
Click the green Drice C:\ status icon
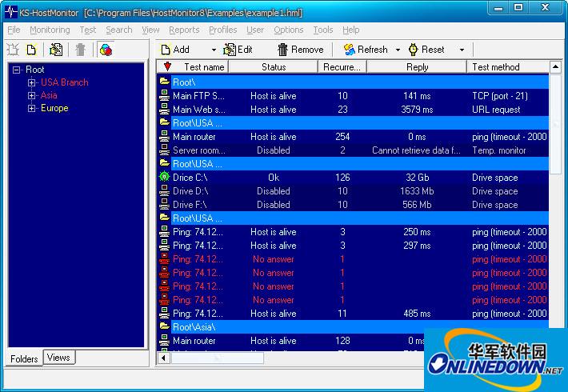(x=165, y=177)
